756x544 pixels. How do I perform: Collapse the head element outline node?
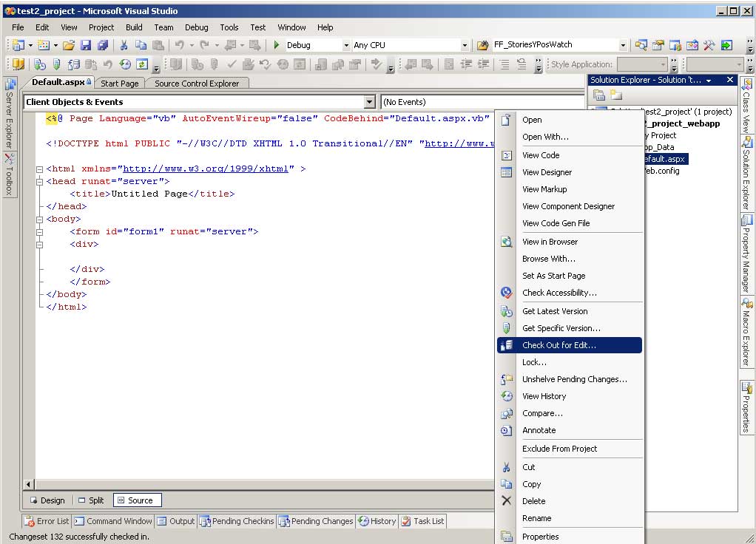coord(39,182)
